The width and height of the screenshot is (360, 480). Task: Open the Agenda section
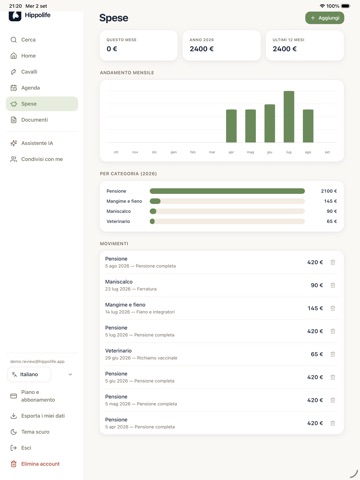tap(42, 88)
